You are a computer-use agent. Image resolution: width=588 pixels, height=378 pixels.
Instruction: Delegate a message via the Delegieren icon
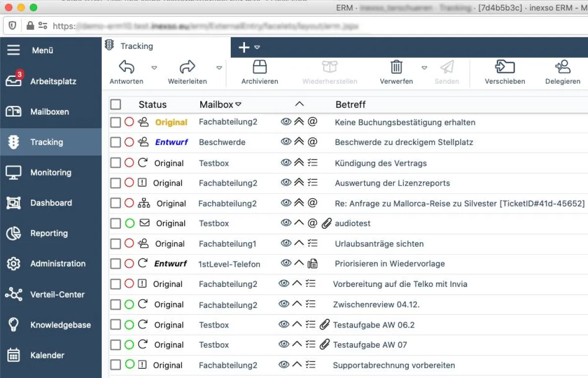click(563, 67)
